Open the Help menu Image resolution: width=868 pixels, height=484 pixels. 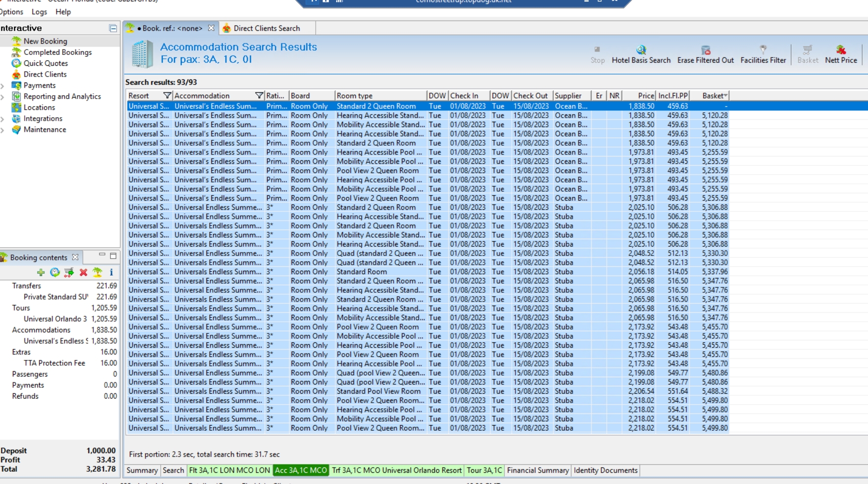63,12
